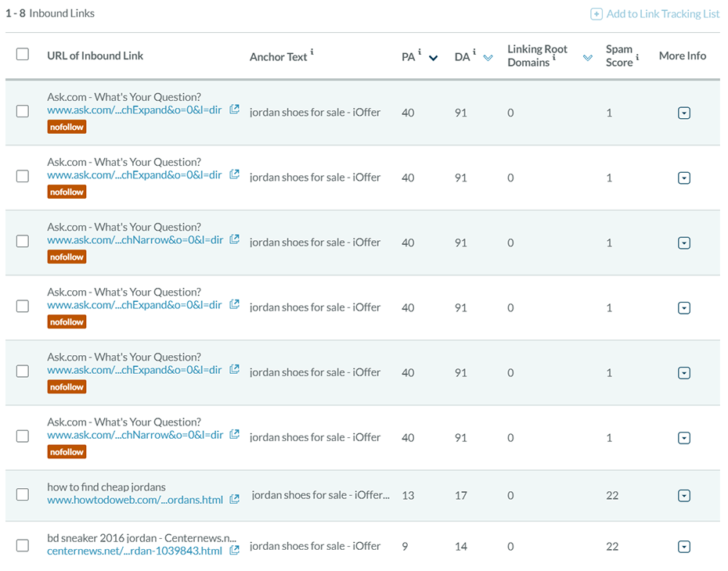Click Add to Link Tracking List
This screenshot has height=571, width=728.
tap(662, 14)
